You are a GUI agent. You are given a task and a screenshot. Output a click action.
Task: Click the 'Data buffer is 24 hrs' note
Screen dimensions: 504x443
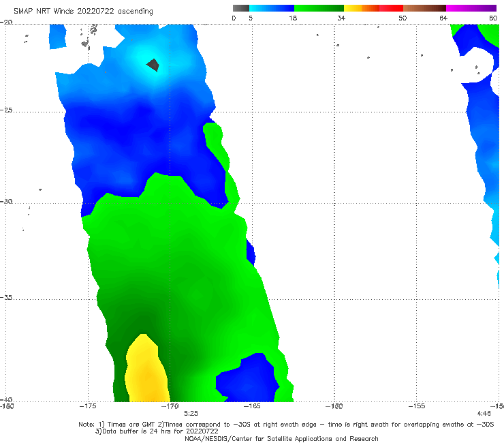tap(157, 431)
